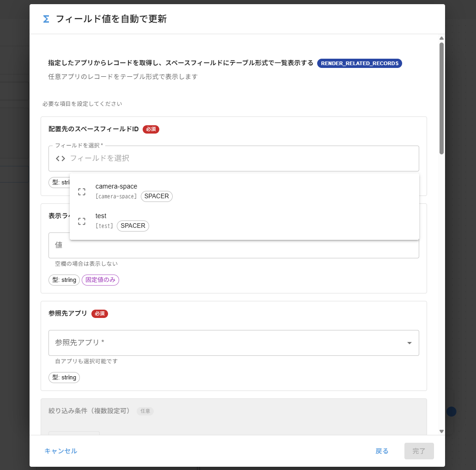Screen dimensions: 476x470
Task: Click the 固定値のみ chip
Action: [x=100, y=280]
